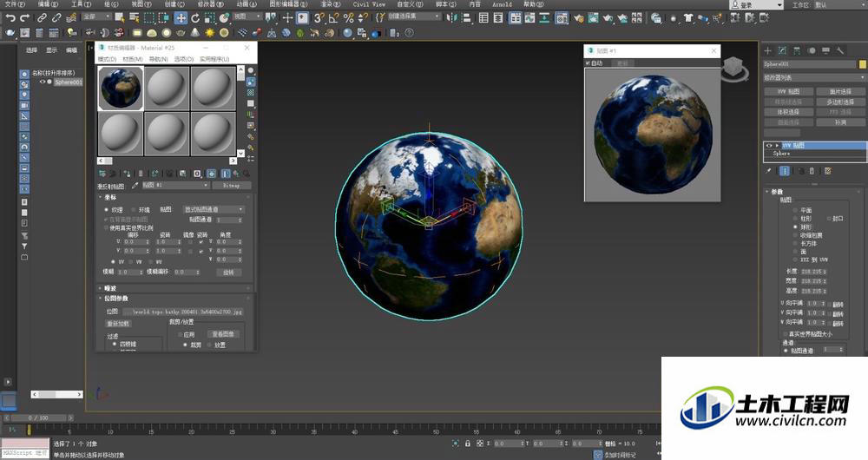Open the sign-in (登录) dropdown
868x460 pixels.
point(756,4)
